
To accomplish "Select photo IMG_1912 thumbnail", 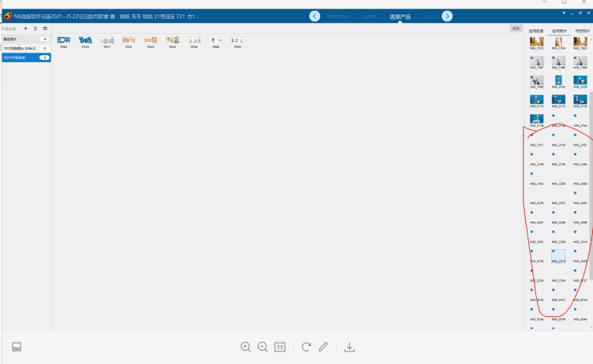I will 537,43.
